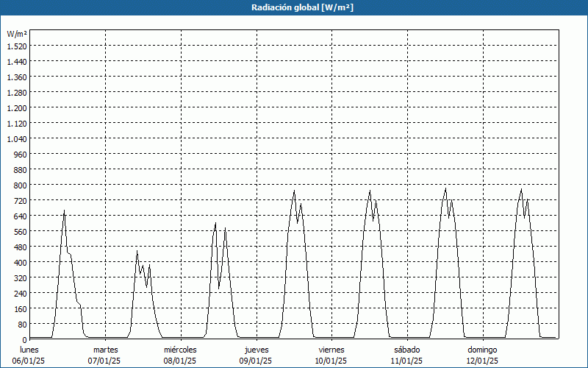Viewport: 588px width, 368px height.
Task: Click the 160 axis value
Action: click(21, 309)
